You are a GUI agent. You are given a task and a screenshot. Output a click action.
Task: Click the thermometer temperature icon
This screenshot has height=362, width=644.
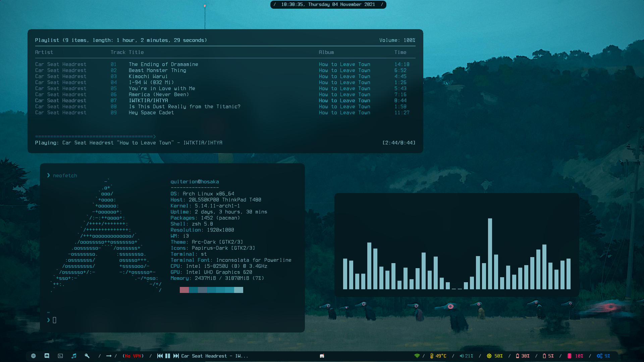[x=432, y=356]
